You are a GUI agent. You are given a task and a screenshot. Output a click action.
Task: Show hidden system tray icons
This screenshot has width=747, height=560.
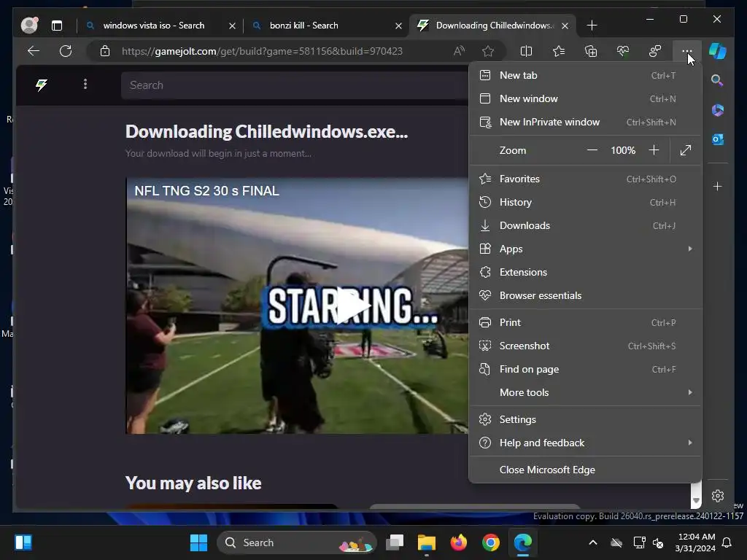pos(593,542)
